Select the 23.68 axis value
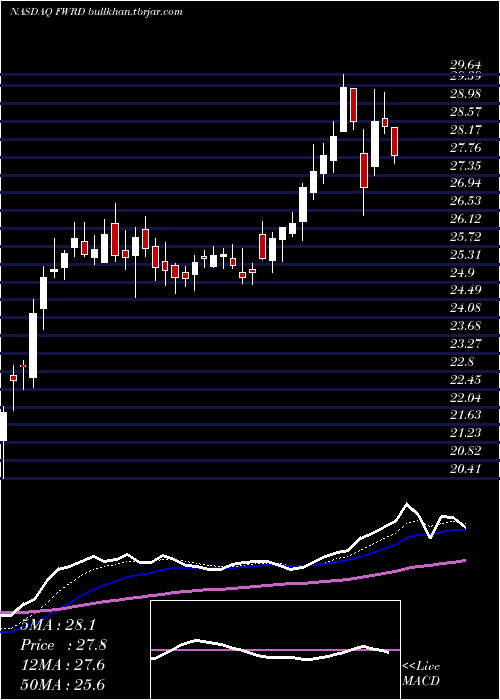The width and height of the screenshot is (500, 700). [465, 326]
